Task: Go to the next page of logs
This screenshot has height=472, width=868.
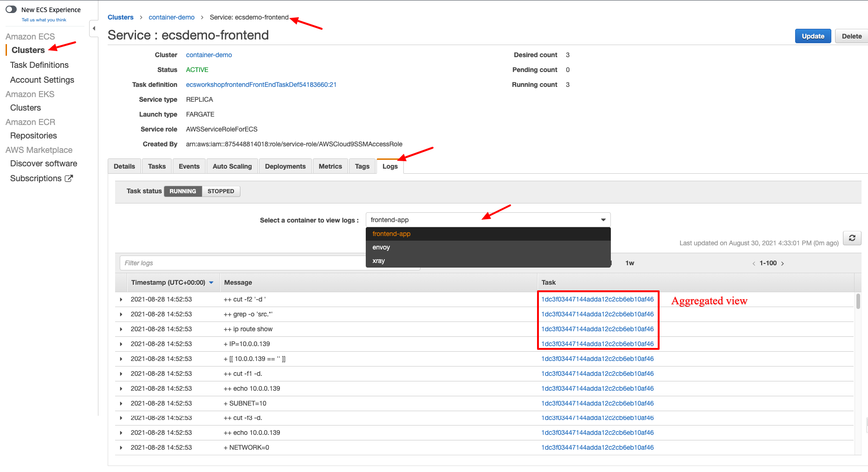Action: [783, 263]
